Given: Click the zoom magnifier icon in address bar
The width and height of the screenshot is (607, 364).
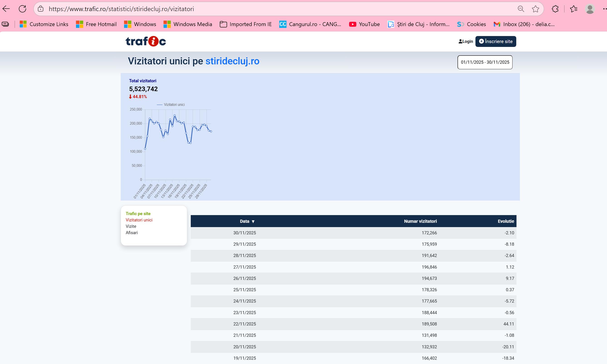Looking at the screenshot, I should (x=521, y=9).
